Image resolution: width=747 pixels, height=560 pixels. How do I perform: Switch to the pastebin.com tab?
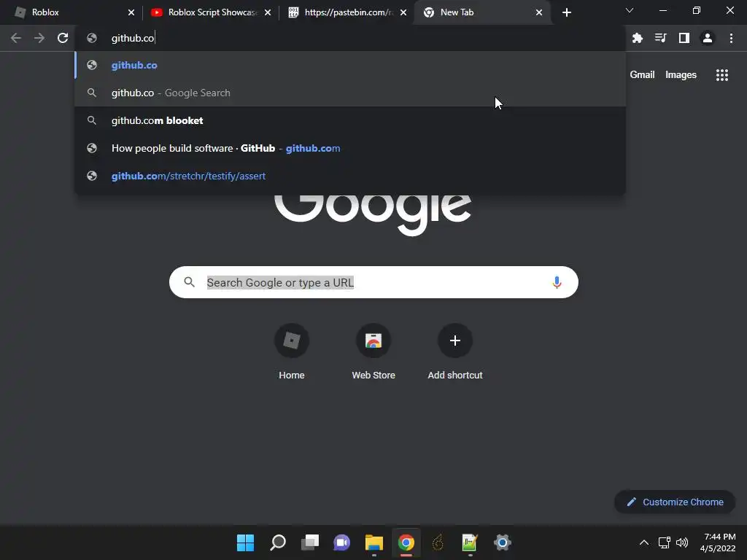click(347, 12)
